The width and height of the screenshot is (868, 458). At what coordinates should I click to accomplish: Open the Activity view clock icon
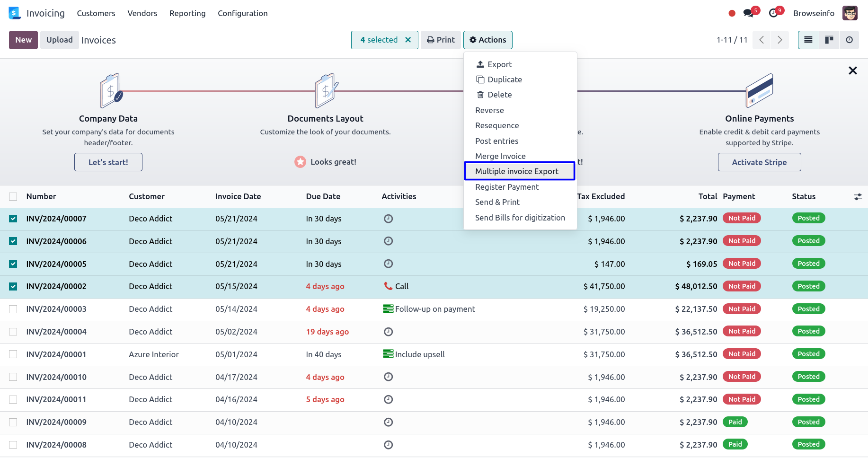[x=849, y=40]
